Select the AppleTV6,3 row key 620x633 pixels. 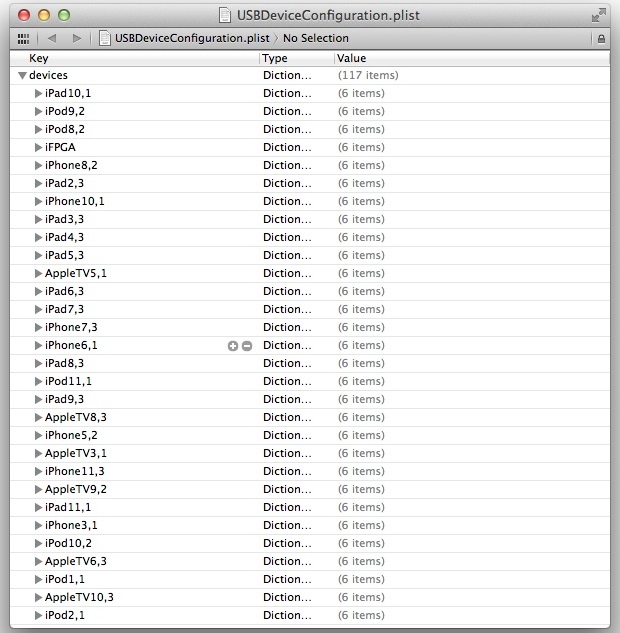76,562
